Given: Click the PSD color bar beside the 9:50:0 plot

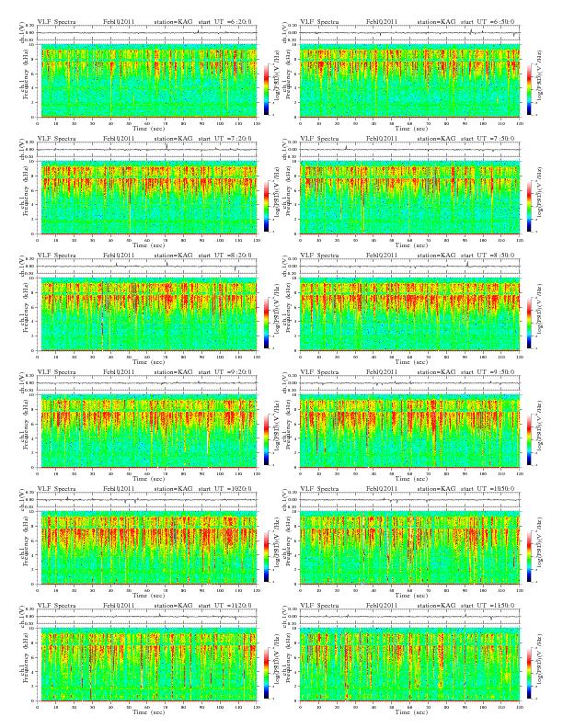Looking at the screenshot, I should tap(530, 439).
